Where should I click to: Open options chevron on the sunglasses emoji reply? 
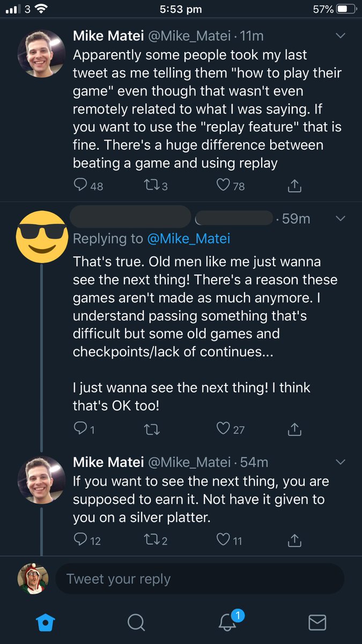pyautogui.click(x=340, y=218)
